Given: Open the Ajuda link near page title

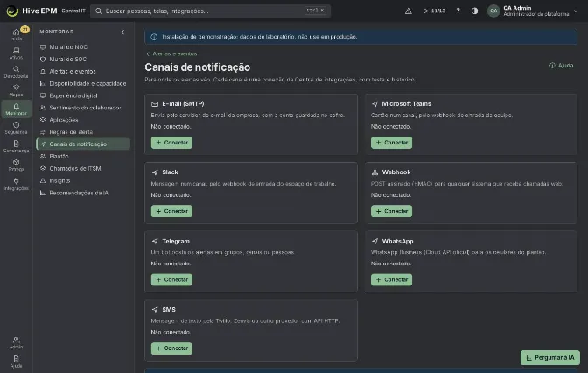Looking at the screenshot, I should [x=562, y=66].
